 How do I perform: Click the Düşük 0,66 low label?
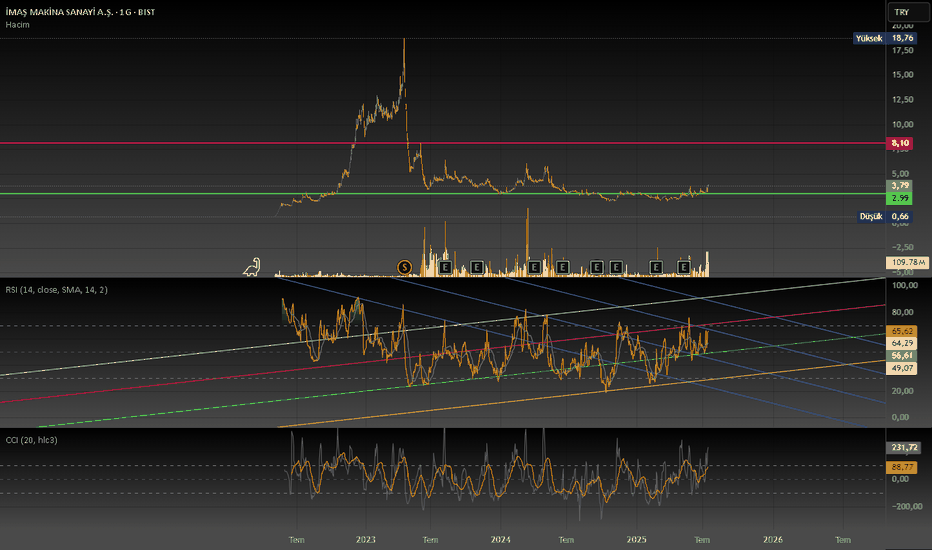pyautogui.click(x=885, y=216)
